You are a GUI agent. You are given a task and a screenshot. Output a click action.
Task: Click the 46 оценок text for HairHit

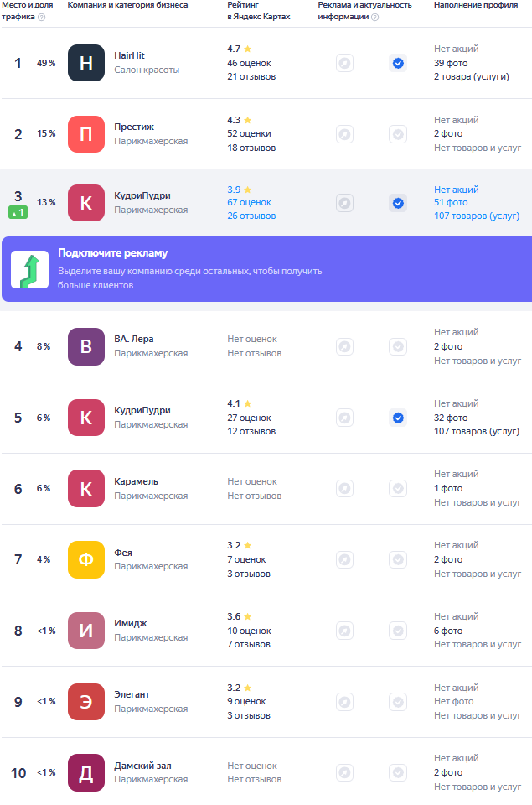250,63
